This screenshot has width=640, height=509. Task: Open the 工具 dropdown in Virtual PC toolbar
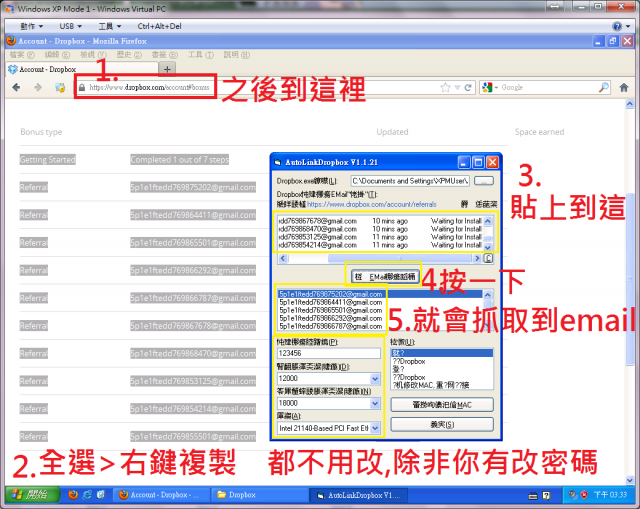coord(109,27)
